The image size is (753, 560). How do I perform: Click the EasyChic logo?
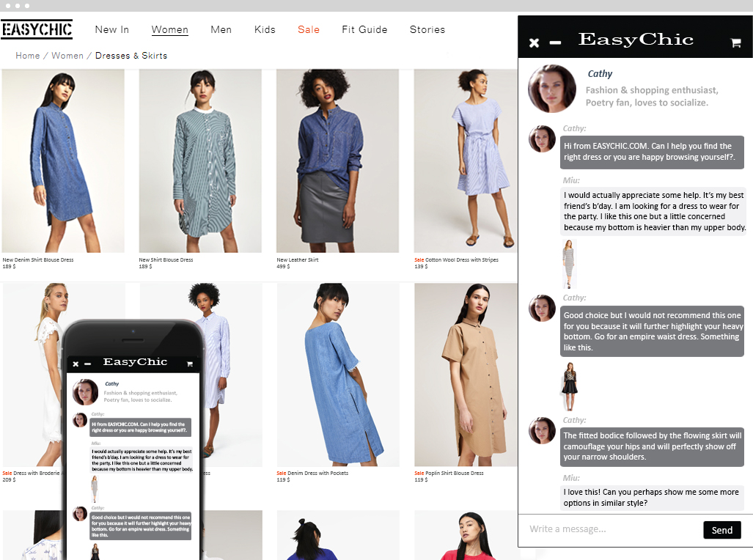coord(37,29)
